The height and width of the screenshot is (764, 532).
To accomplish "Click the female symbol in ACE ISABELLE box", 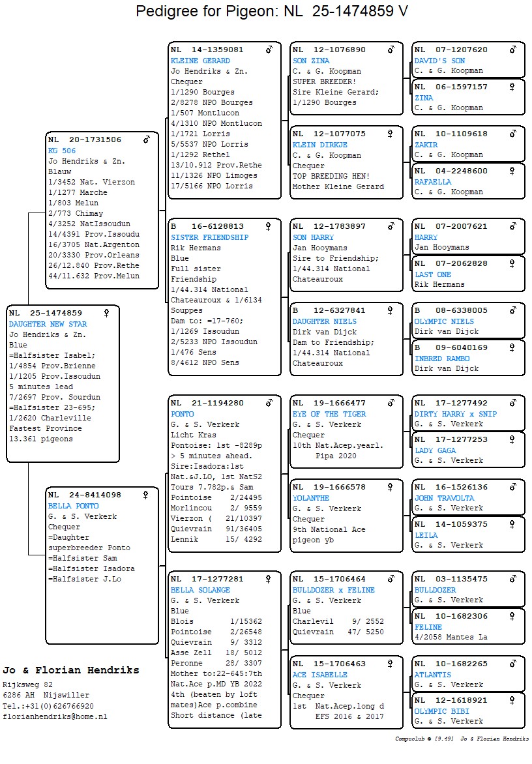I will [x=391, y=664].
